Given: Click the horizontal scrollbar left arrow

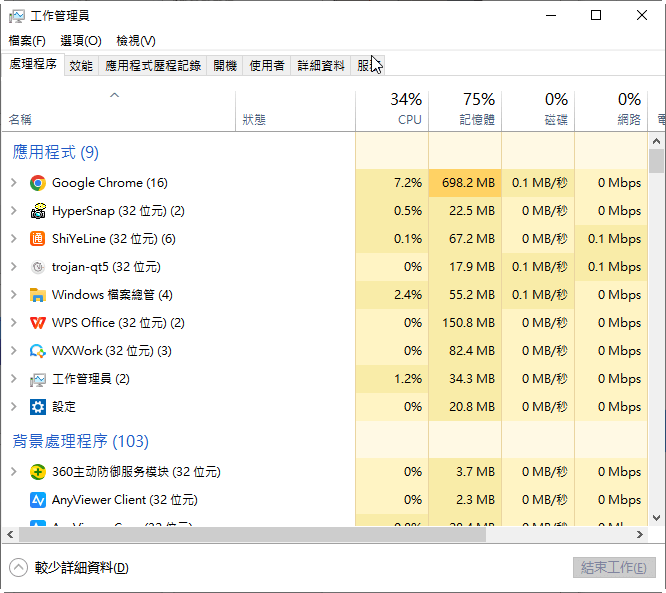Looking at the screenshot, I should click(10, 534).
